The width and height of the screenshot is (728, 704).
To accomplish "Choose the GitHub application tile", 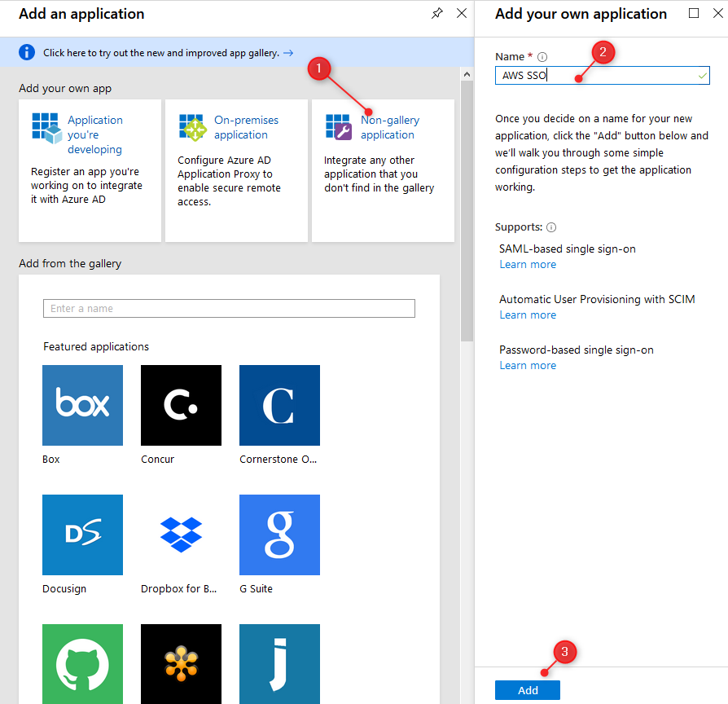I will pos(82,664).
